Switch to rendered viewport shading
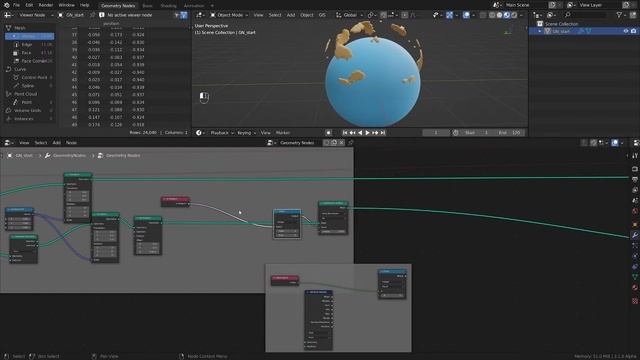 pos(514,15)
